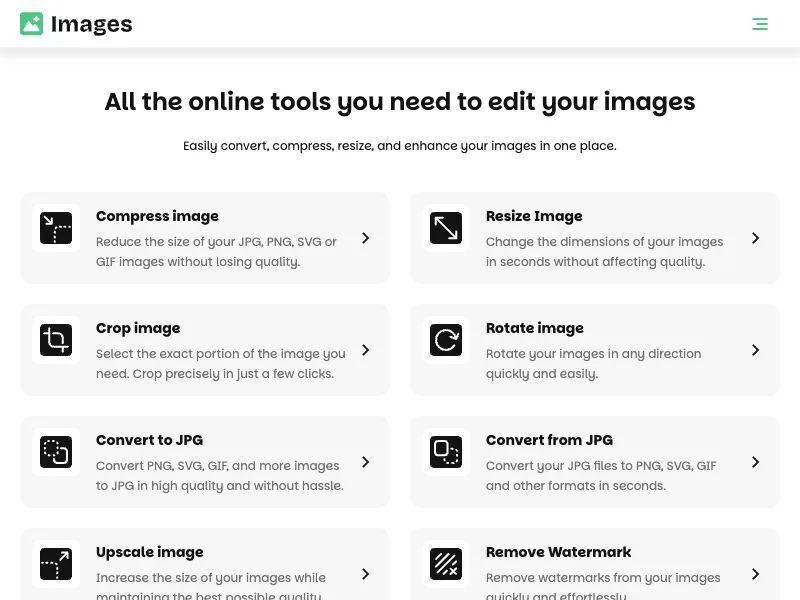Go to the Convert from JPG title

(549, 440)
